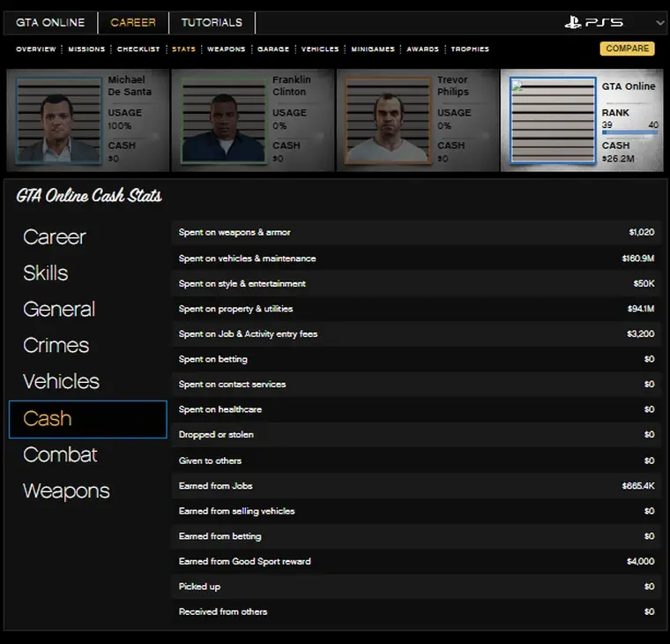
Task: Go to the Overview submenu
Action: coord(36,49)
